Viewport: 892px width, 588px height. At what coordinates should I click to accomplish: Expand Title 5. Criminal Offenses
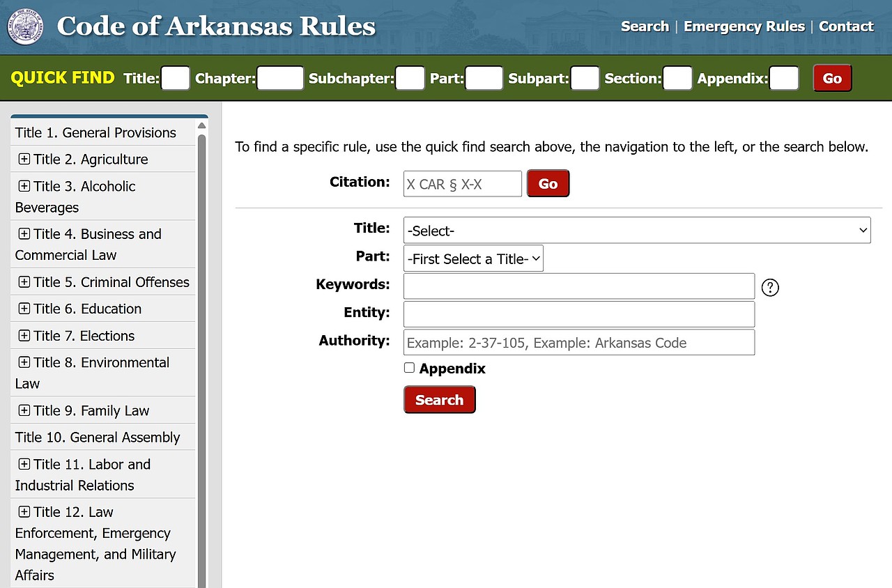point(24,282)
